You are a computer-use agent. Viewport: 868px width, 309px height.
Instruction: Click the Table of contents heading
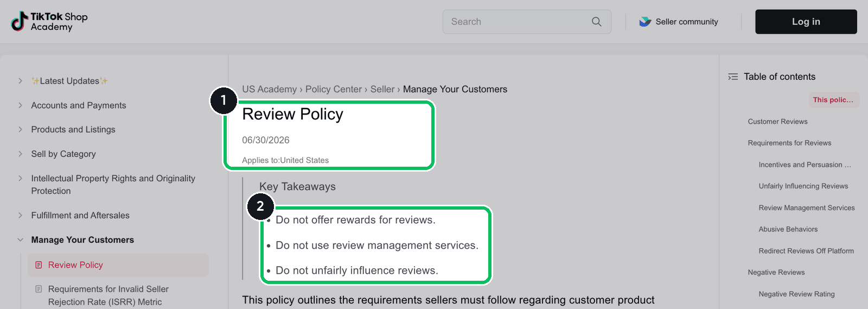(x=780, y=77)
